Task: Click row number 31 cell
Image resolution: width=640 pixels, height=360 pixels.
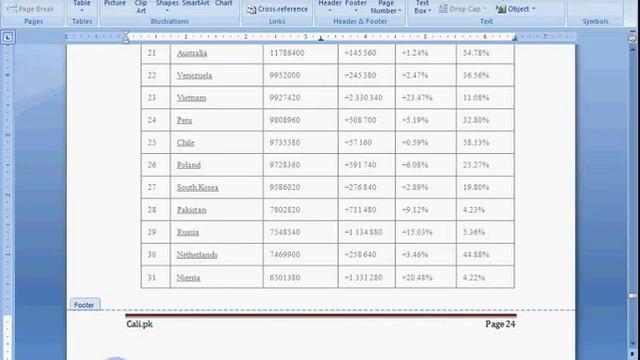Action: pyautogui.click(x=156, y=278)
